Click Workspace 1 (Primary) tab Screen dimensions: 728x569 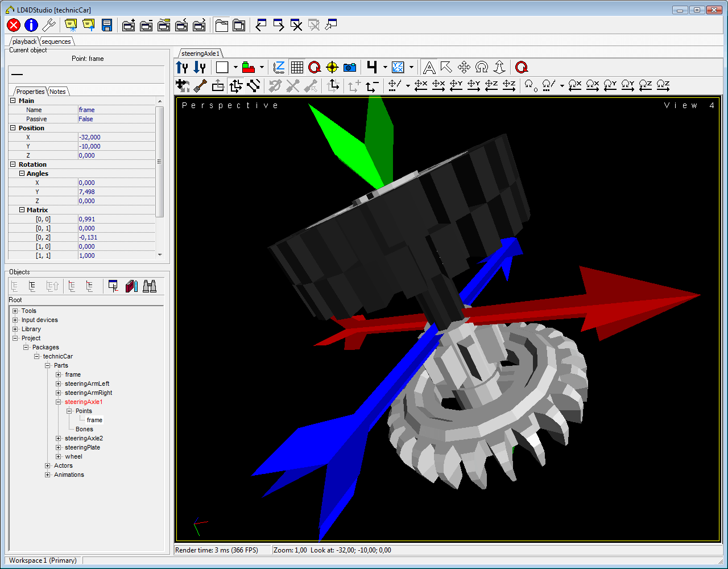(43, 560)
